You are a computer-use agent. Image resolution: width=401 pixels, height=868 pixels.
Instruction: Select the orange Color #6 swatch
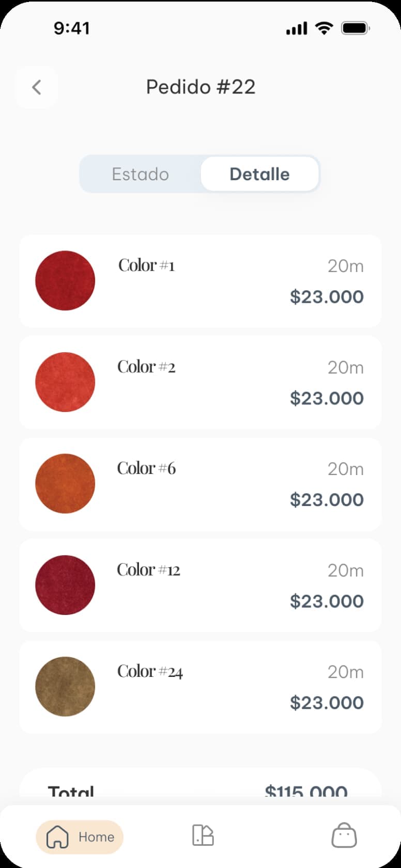point(65,483)
